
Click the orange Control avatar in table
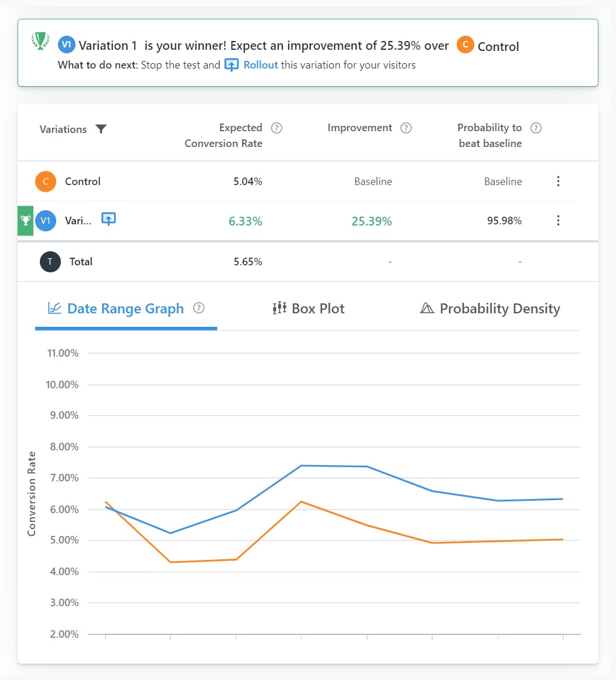[x=46, y=182]
